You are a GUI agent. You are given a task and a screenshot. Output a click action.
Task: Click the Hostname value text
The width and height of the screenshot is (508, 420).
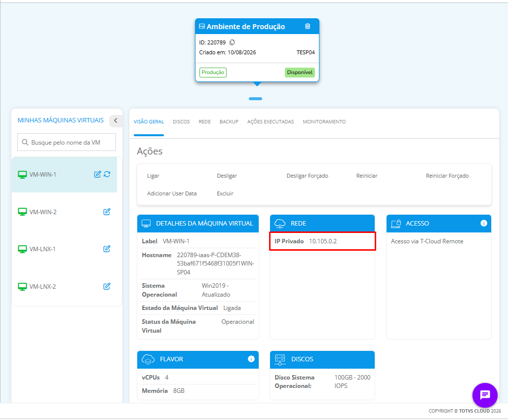click(x=215, y=264)
